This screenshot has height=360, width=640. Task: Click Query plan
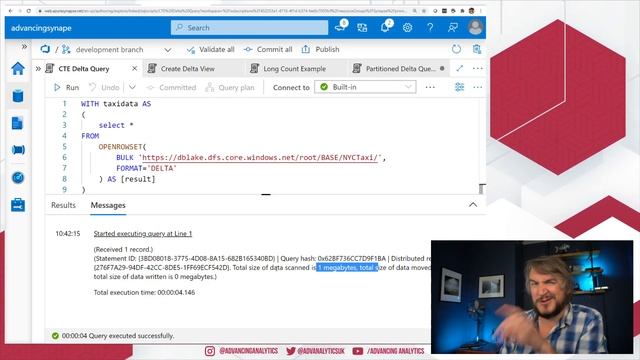[x=230, y=87]
